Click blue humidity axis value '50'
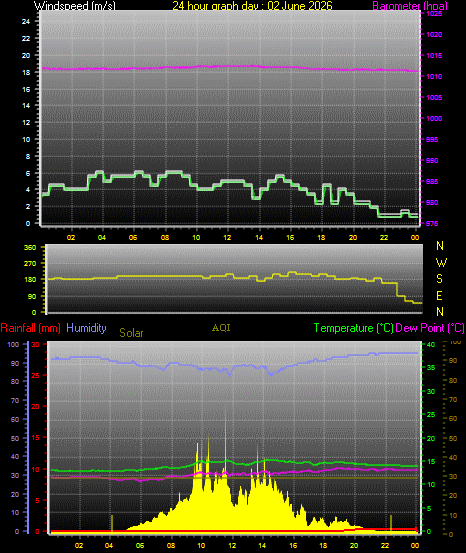466x553 pixels. pyautogui.click(x=14, y=438)
